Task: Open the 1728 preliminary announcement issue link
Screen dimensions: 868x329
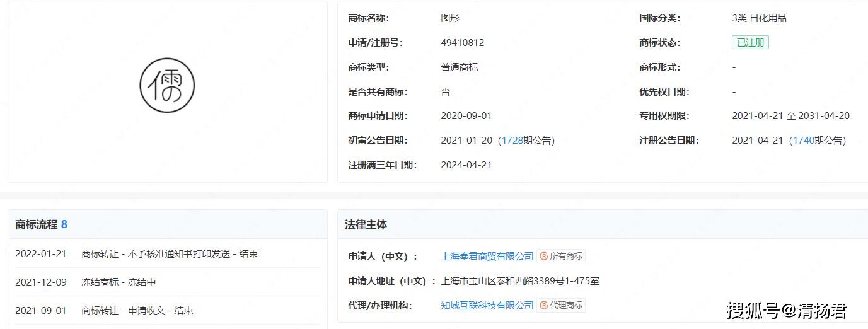Action: (x=511, y=141)
